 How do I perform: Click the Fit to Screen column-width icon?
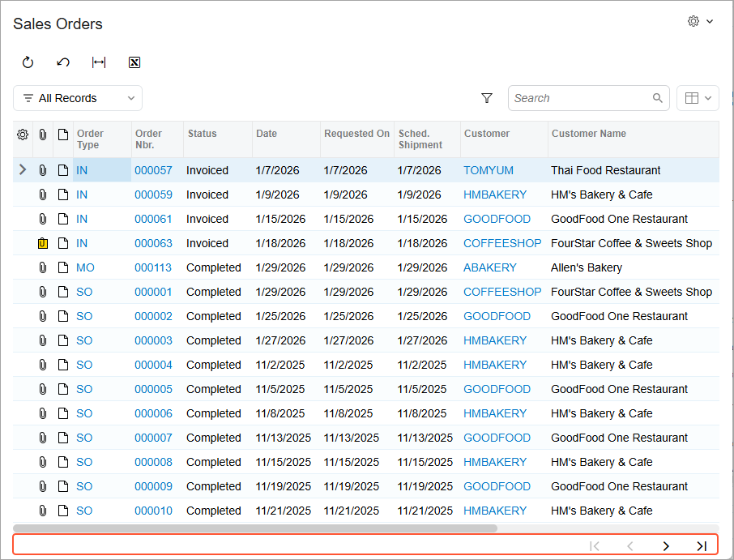pos(99,62)
